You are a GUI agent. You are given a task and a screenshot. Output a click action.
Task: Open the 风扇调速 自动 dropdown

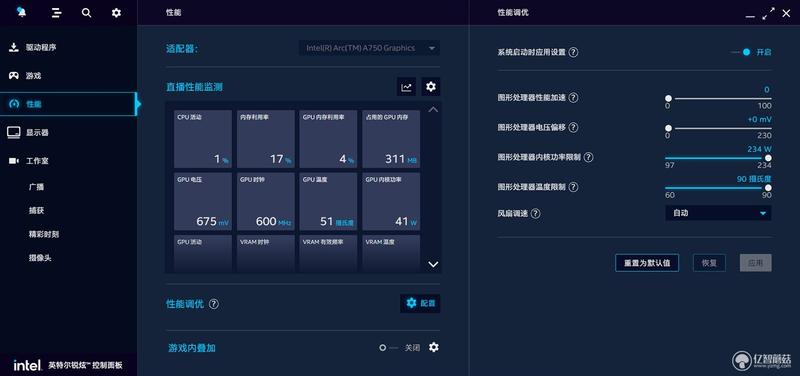[718, 213]
